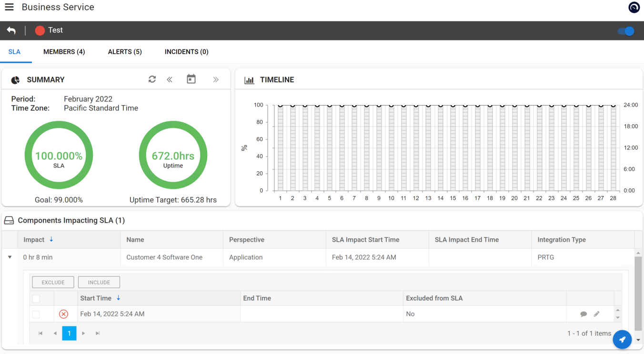Switch to the MEMBERS tab
The height and width of the screenshot is (354, 644).
point(64,51)
